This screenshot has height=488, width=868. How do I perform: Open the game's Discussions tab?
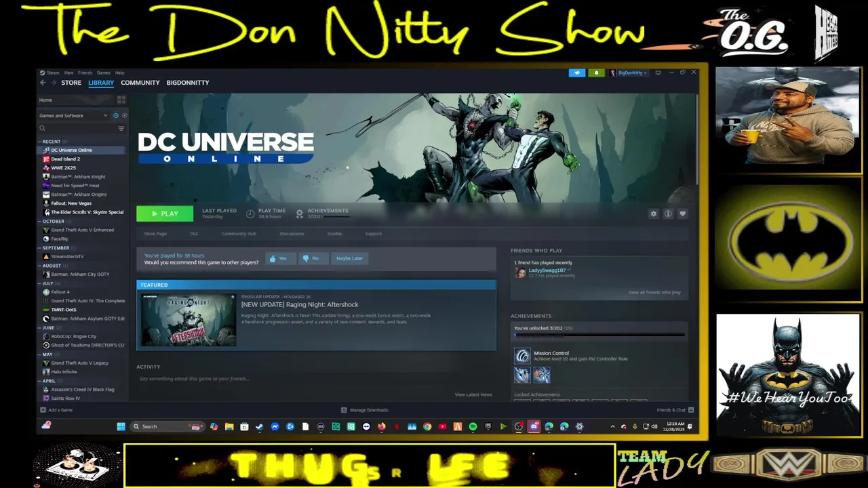pos(292,234)
